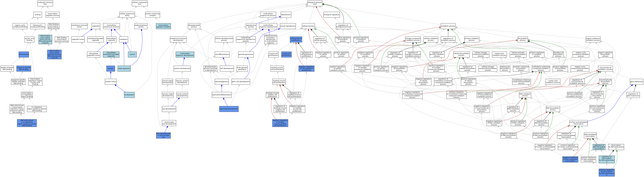The image size is (644, 177).
Task: Select the organelle lumen node
Action: 78,39
